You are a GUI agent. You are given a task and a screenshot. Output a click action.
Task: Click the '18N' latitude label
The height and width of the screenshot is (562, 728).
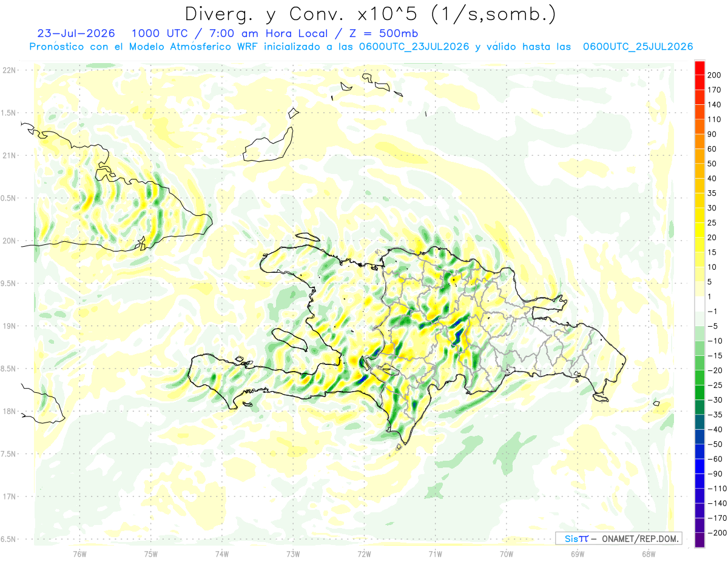click(x=9, y=411)
